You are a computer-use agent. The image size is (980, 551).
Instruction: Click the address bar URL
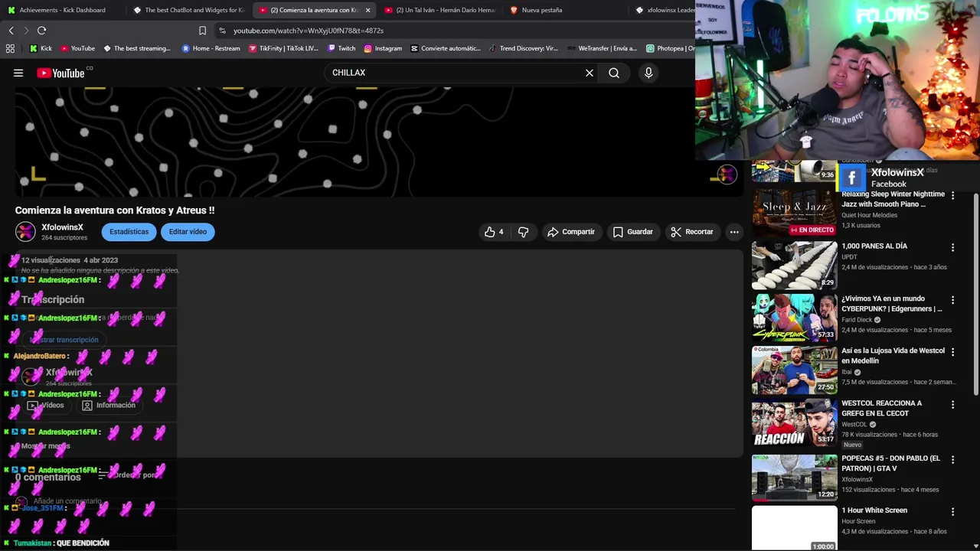[308, 31]
